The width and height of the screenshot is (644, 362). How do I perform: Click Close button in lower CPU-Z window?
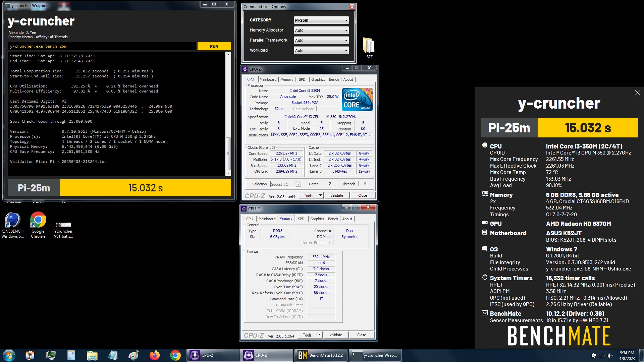pos(361,335)
